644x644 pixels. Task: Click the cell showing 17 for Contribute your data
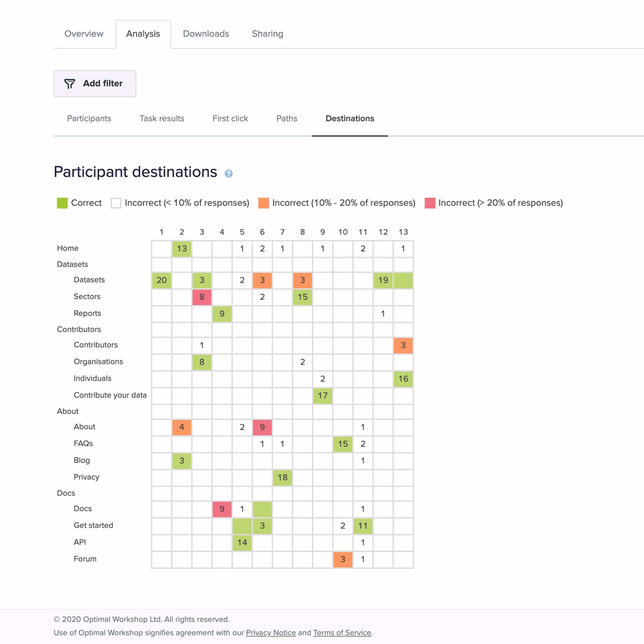322,396
